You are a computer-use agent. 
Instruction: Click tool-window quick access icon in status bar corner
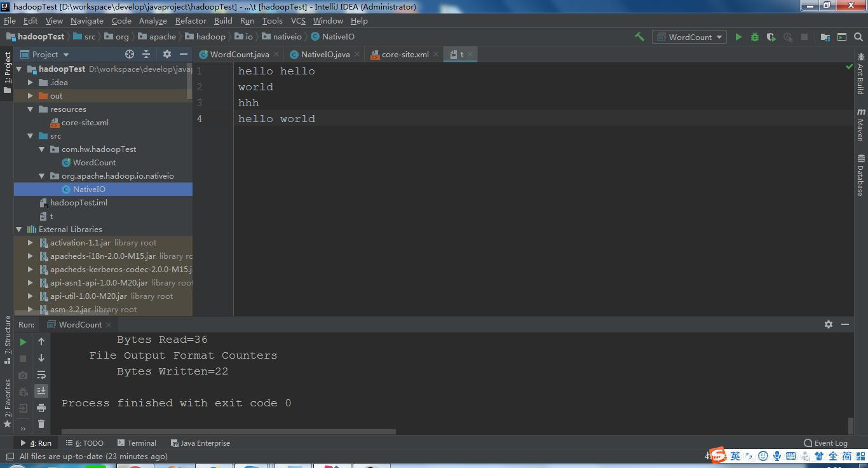click(x=9, y=457)
